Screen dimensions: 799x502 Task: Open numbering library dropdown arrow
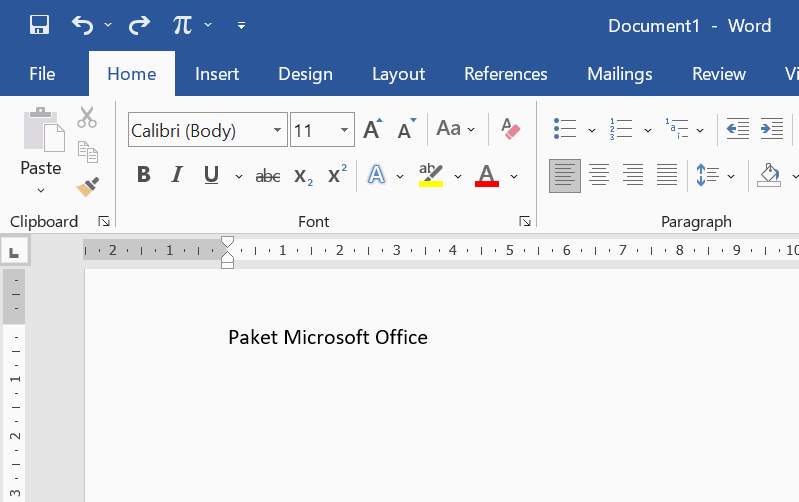pos(648,130)
